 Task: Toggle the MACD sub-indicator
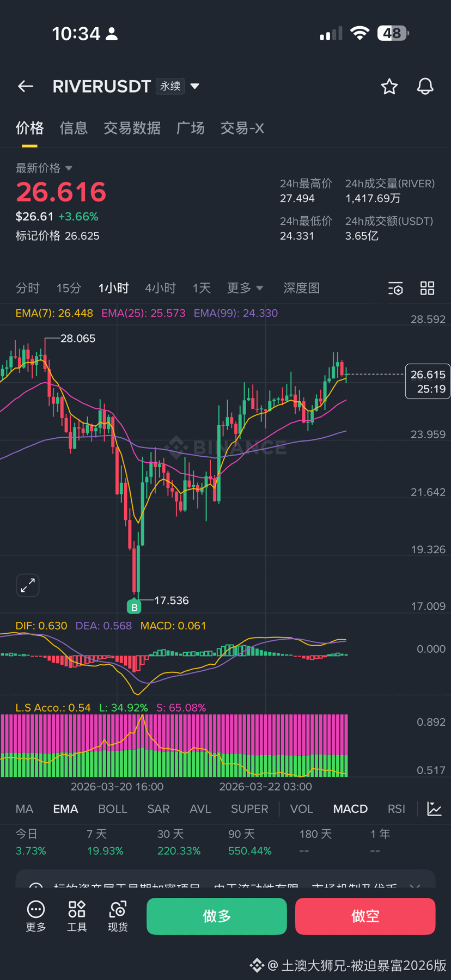tap(350, 808)
